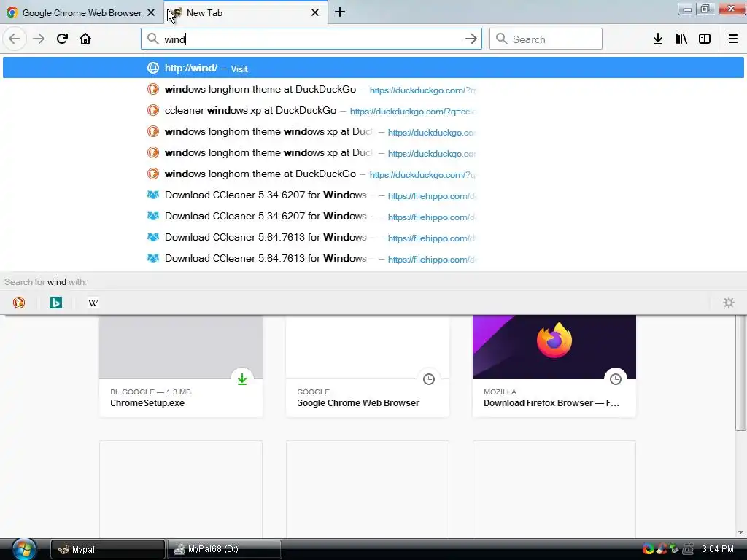Go forward with the forward arrow button
The image size is (747, 560).
[39, 39]
